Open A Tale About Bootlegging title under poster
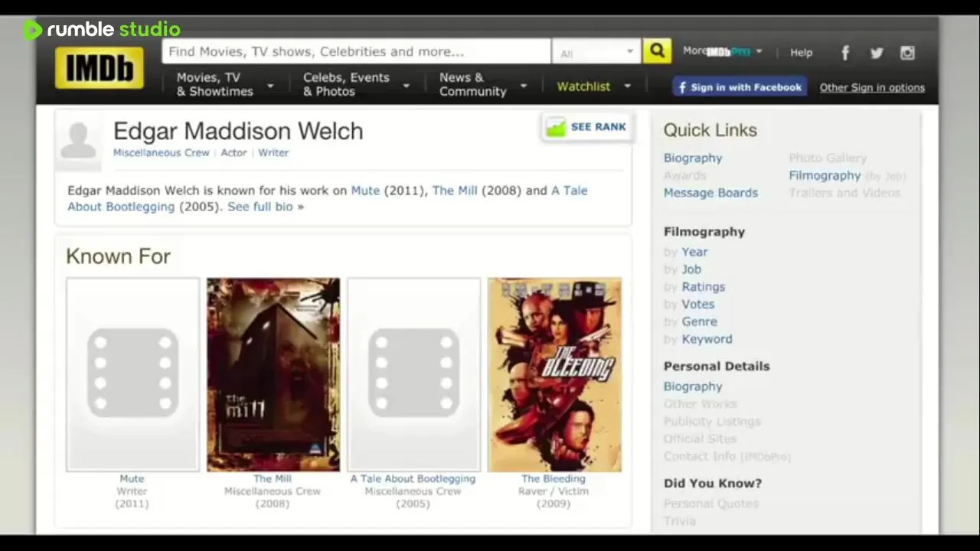This screenshot has height=551, width=980. point(413,478)
